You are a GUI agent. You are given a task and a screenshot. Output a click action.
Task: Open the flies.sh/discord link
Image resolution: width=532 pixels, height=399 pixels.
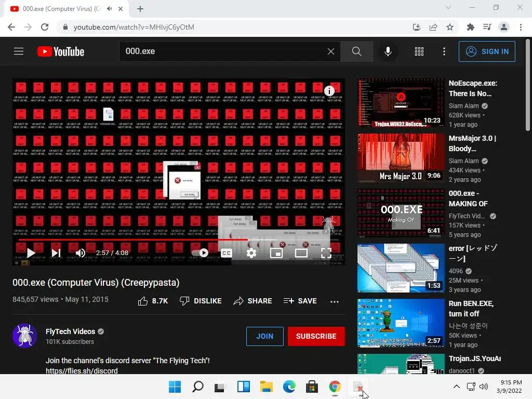coord(82,370)
